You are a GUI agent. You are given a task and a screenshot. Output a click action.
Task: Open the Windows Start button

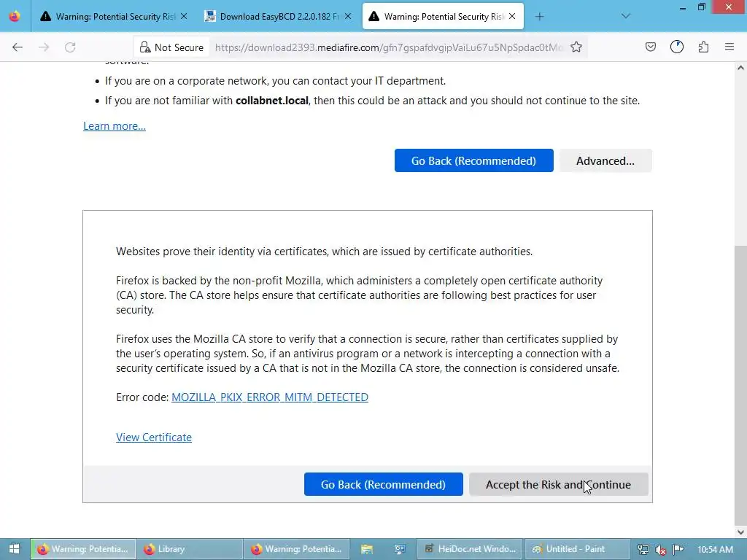(x=15, y=549)
